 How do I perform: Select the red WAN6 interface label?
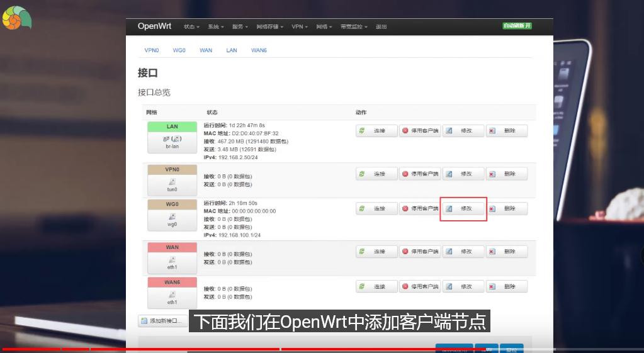172,282
